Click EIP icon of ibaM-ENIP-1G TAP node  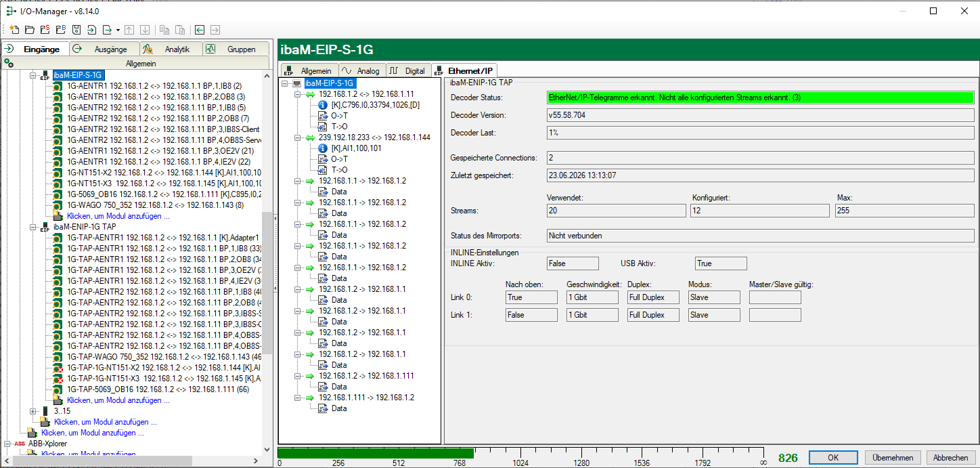(45, 227)
